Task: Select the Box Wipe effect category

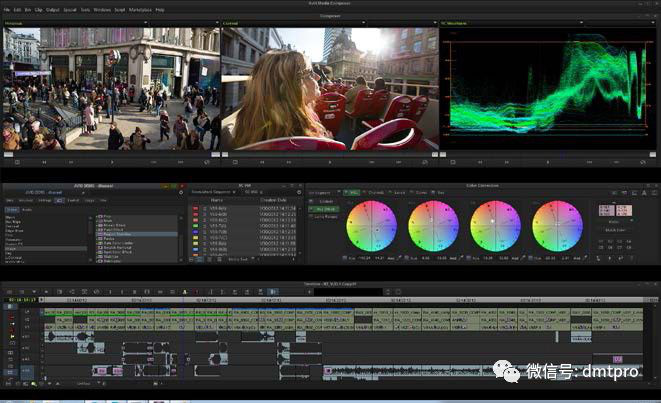Action: [13, 222]
